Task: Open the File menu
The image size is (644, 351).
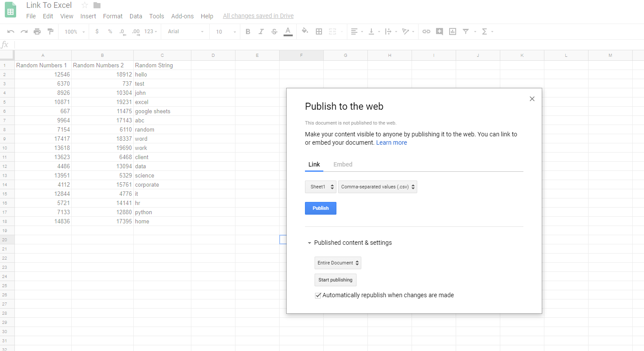Action: (31, 16)
